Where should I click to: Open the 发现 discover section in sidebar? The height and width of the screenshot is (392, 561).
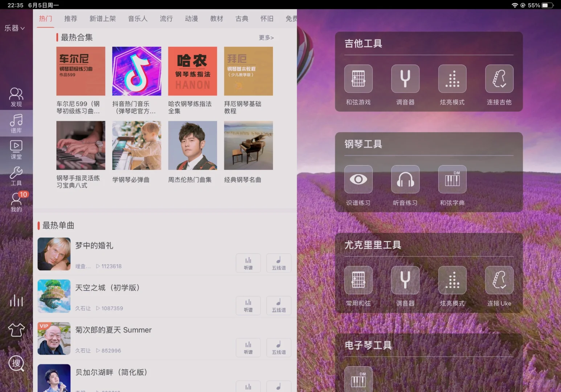[16, 97]
